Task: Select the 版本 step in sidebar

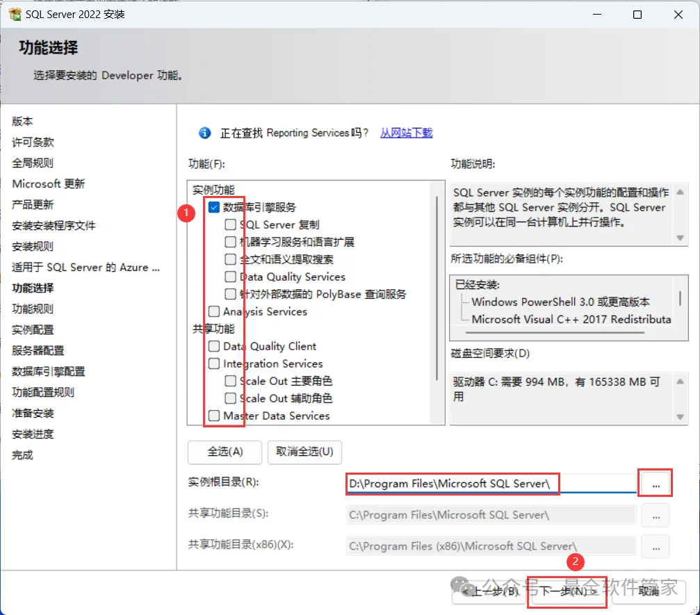Action: tap(22, 122)
